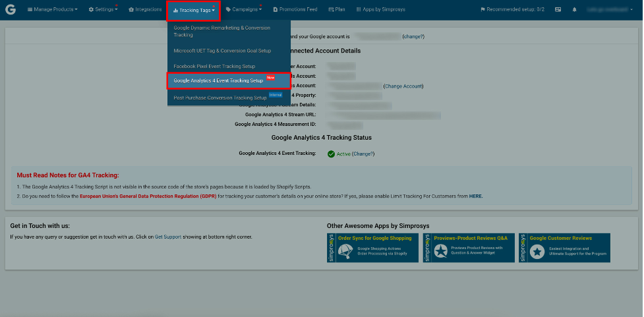Select Microsoft UET Tag & Conversion Goal Setup
This screenshot has width=644, height=317.
point(229,51)
